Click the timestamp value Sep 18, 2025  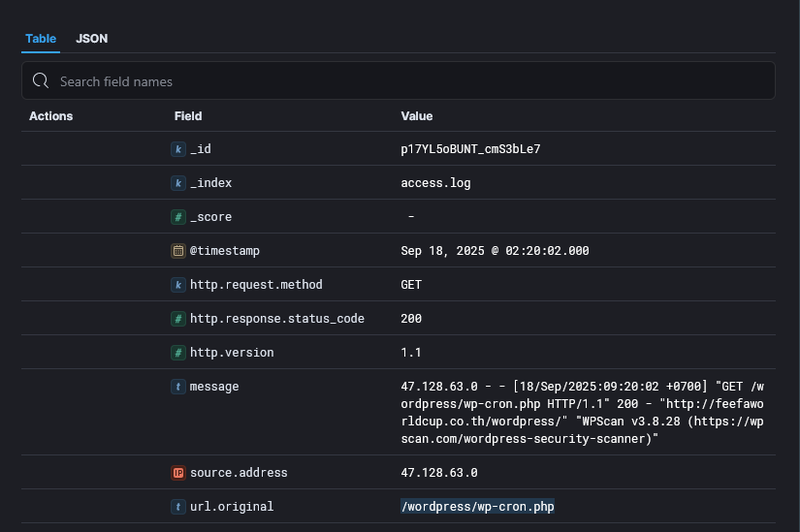point(495,251)
